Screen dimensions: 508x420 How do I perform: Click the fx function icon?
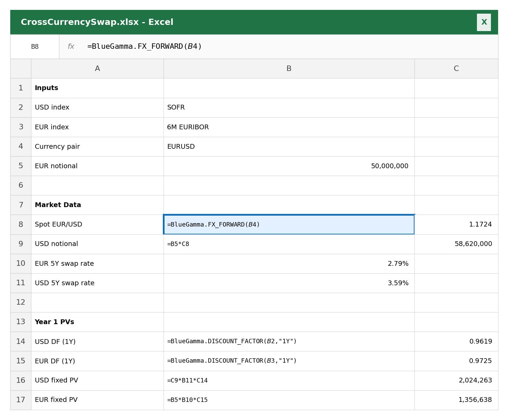[x=71, y=46]
